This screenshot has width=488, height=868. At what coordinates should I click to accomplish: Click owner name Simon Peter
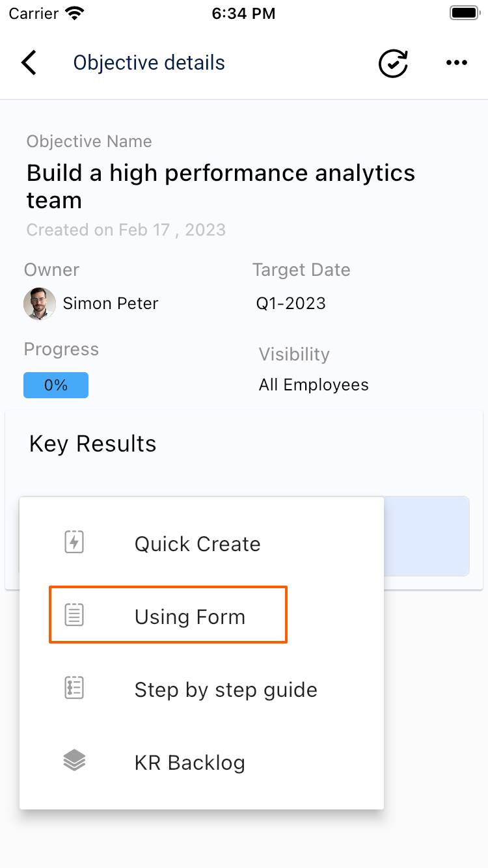pos(111,303)
